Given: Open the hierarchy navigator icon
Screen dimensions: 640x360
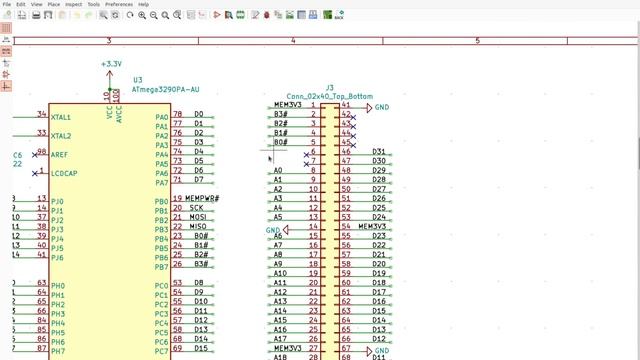Looking at the screenshot, I should coord(191,15).
